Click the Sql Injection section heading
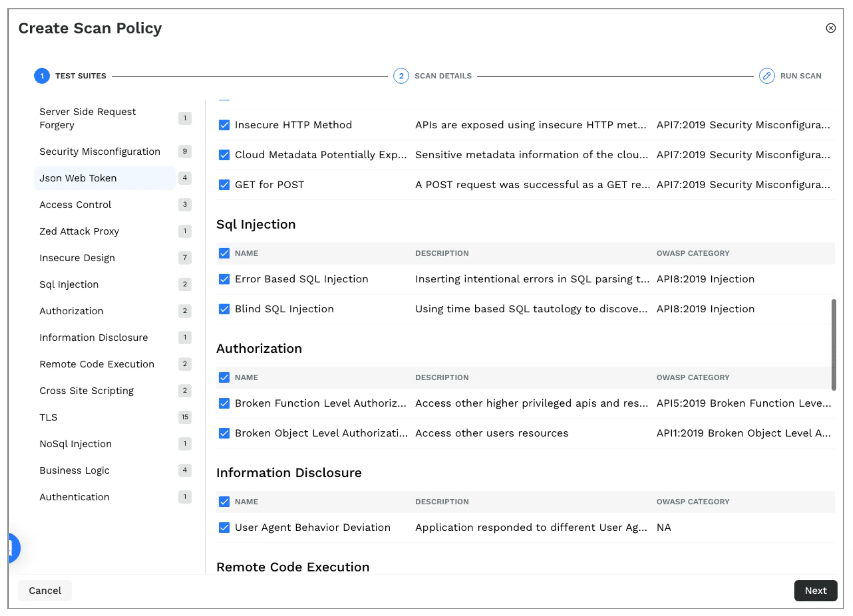 tap(256, 225)
